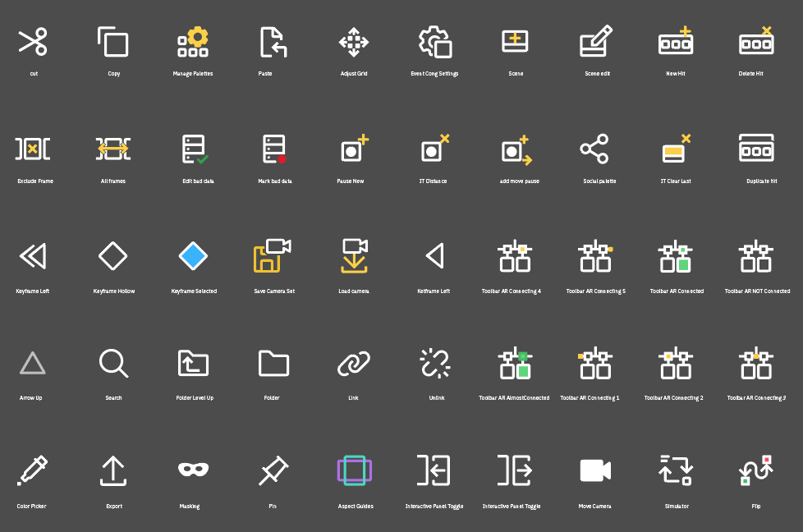Select the Aspect Guides icon
This screenshot has width=803, height=532.
(x=354, y=470)
